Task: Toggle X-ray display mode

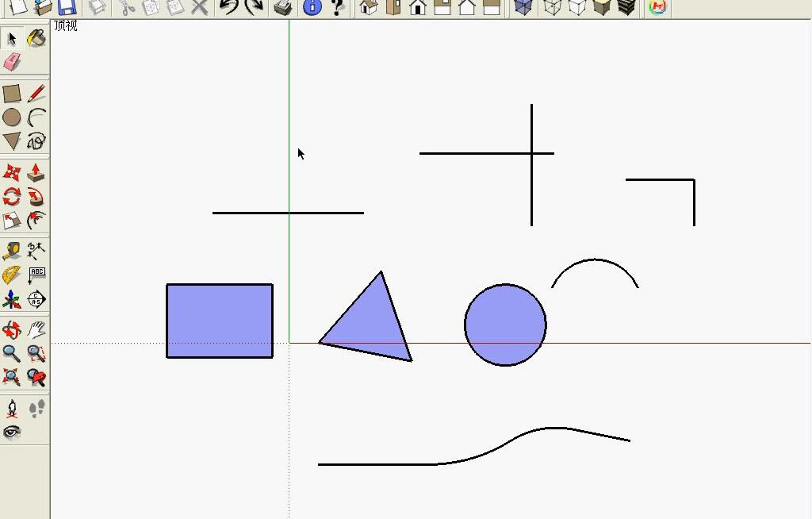Action: pos(523,8)
